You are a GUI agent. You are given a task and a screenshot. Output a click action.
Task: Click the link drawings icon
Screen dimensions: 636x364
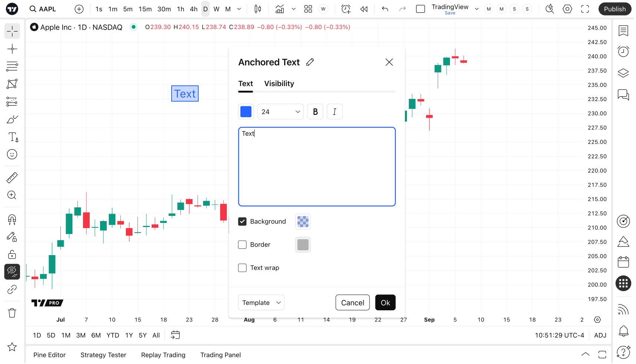coord(12,289)
